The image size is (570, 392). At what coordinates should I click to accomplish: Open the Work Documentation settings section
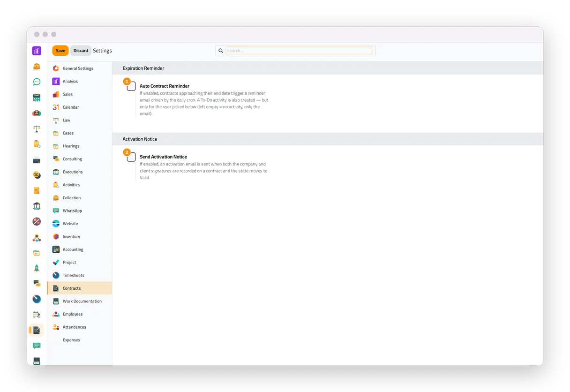pos(80,302)
